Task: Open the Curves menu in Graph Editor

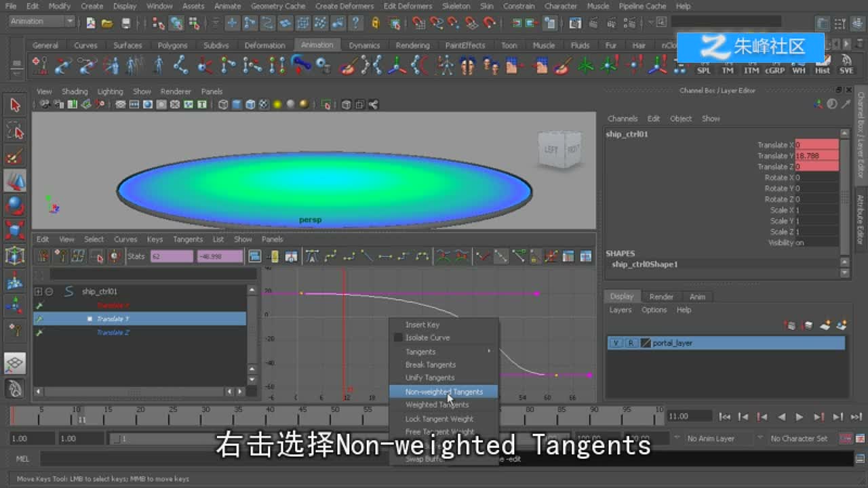Action: pyautogui.click(x=125, y=239)
